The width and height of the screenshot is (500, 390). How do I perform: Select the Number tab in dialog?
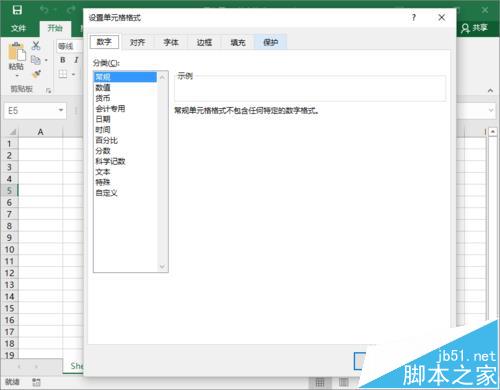click(104, 42)
